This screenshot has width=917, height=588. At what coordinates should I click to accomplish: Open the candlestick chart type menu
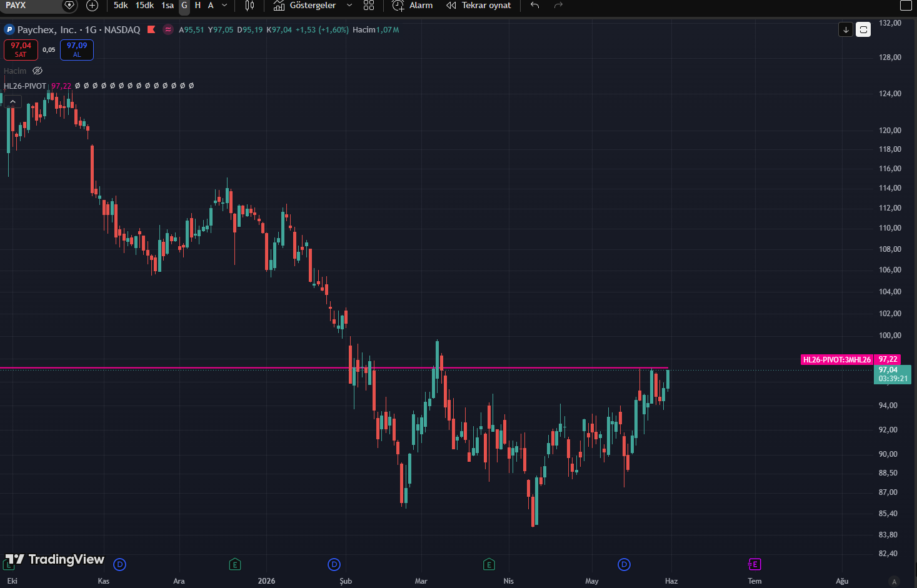pos(249,6)
